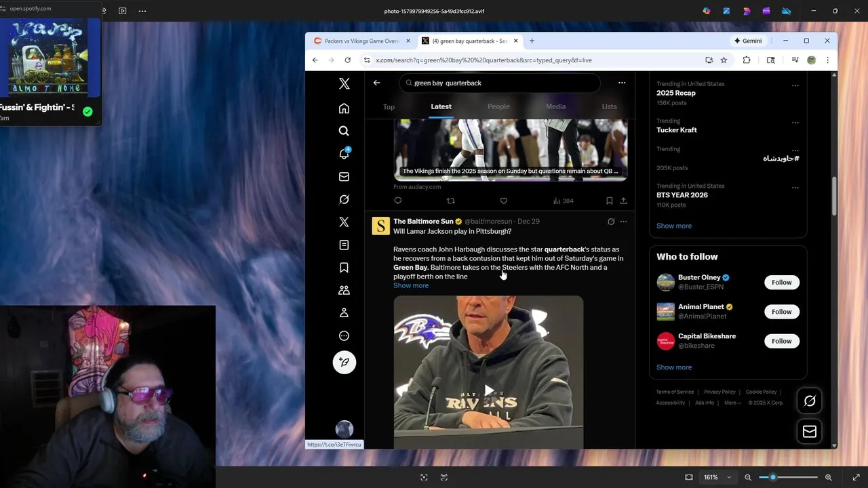This screenshot has width=868, height=488.
Task: Open a new Chrome tab
Action: pyautogui.click(x=532, y=41)
